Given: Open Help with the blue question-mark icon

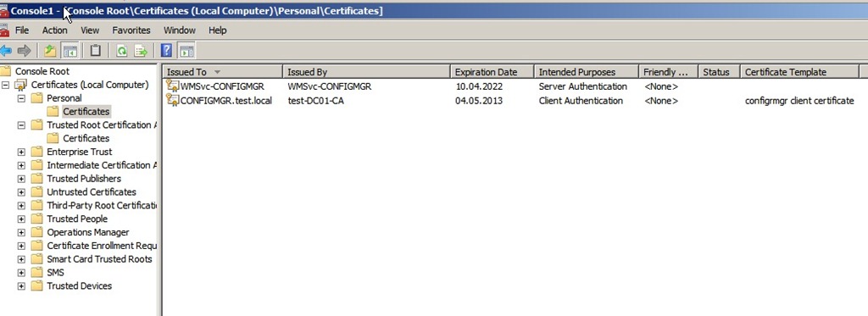Looking at the screenshot, I should click(167, 51).
